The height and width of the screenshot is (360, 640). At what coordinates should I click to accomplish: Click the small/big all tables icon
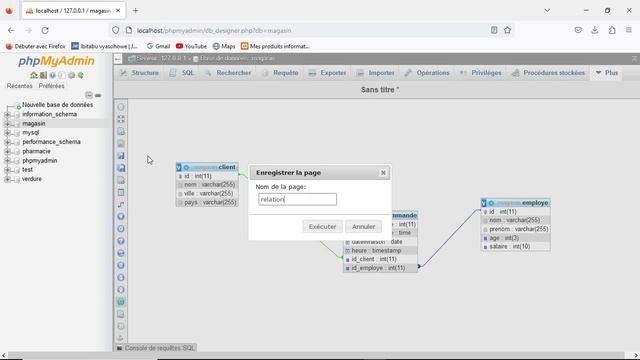point(121,278)
